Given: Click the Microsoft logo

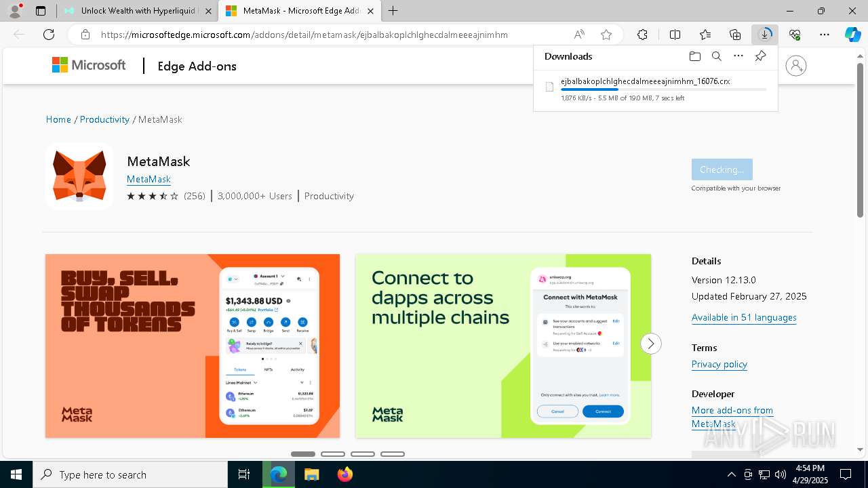Looking at the screenshot, I should coord(89,65).
